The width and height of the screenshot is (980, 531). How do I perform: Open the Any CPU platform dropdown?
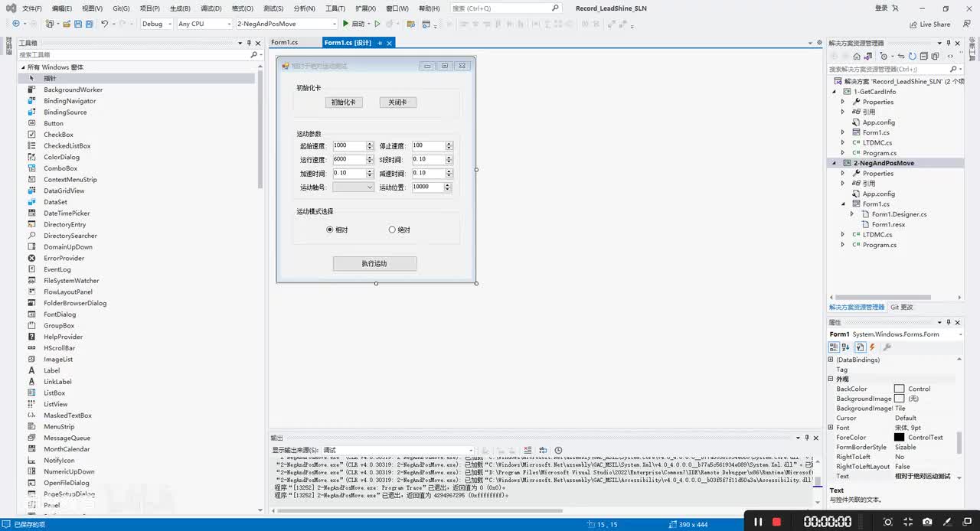click(204, 24)
